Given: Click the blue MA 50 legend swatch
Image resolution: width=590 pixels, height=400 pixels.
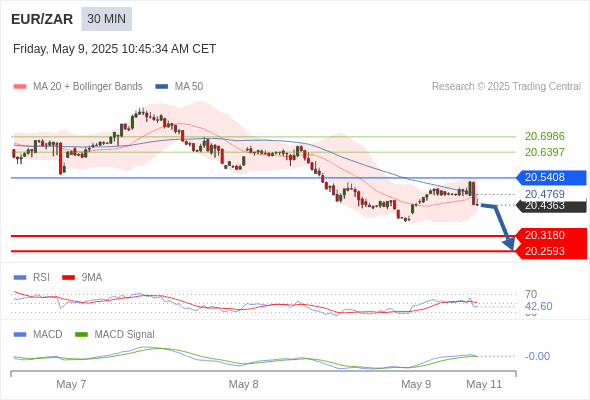Looking at the screenshot, I should click(162, 87).
